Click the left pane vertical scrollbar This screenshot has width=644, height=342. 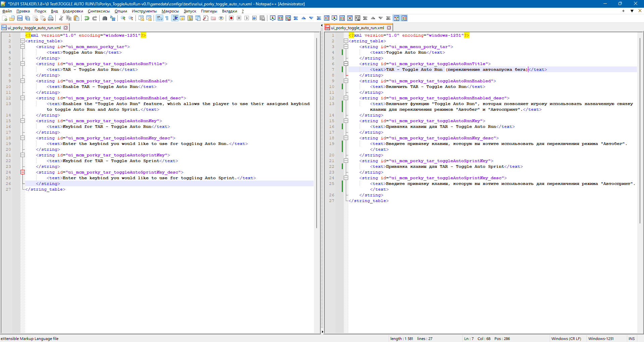tap(316, 134)
